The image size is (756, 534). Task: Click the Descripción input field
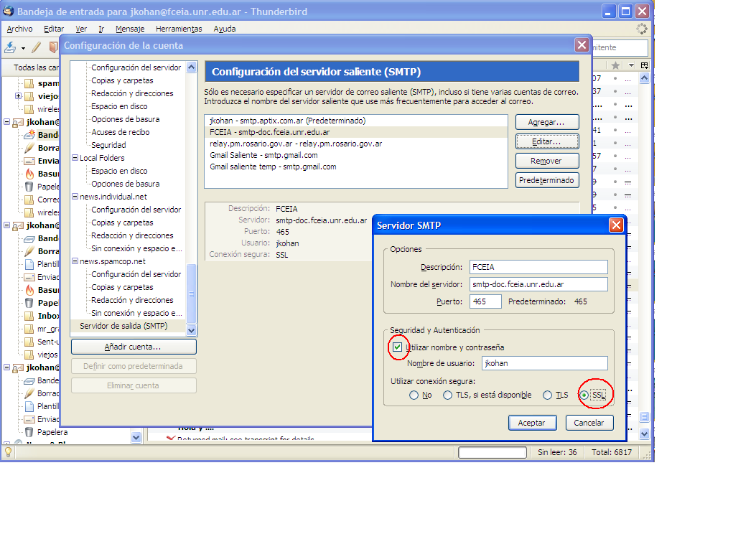538,267
